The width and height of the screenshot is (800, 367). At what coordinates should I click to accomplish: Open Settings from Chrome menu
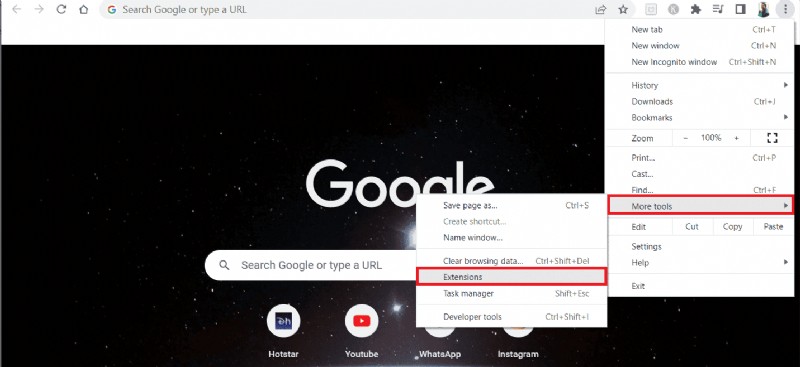coord(699,247)
